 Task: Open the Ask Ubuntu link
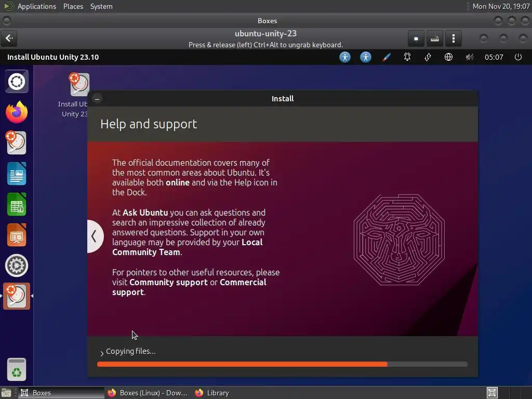click(x=145, y=212)
